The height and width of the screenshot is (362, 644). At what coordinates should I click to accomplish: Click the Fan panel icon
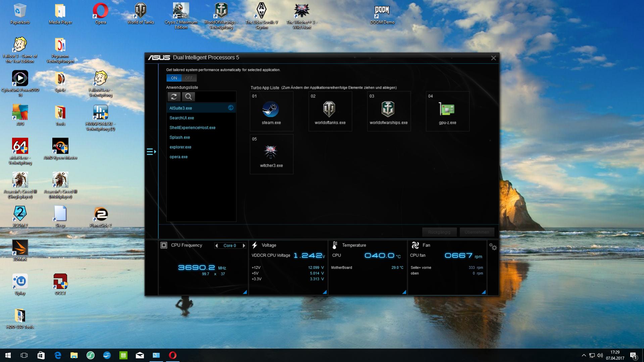(415, 245)
